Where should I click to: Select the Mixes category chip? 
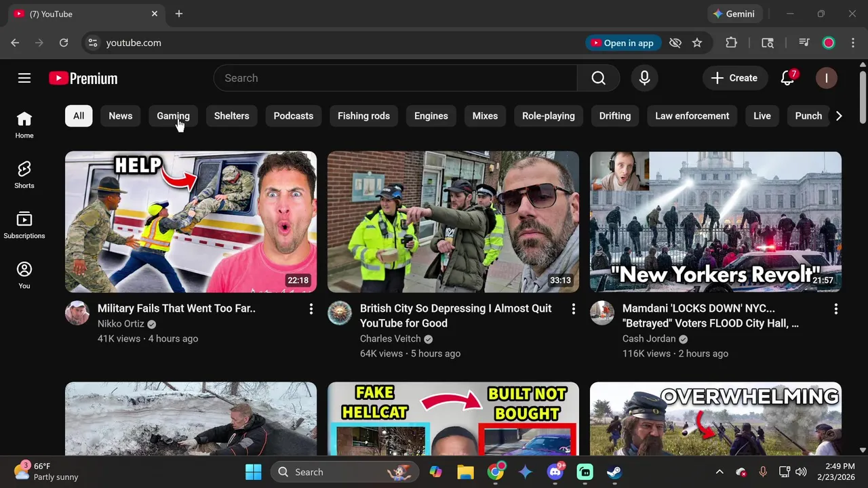click(485, 116)
